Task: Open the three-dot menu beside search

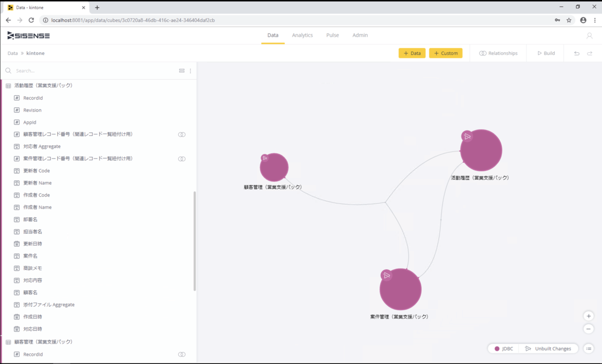Action: click(x=190, y=71)
